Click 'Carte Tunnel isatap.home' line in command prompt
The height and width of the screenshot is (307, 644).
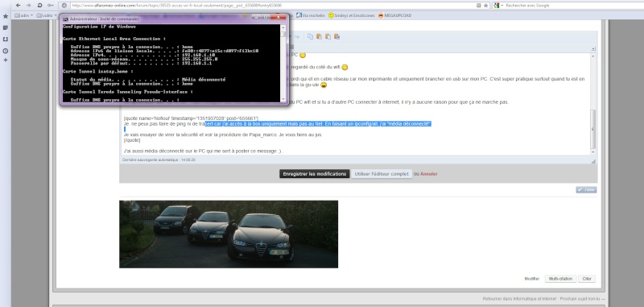click(97, 71)
